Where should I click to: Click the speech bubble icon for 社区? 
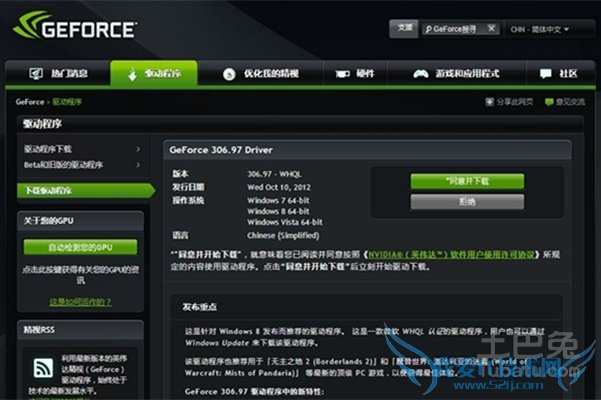(545, 74)
